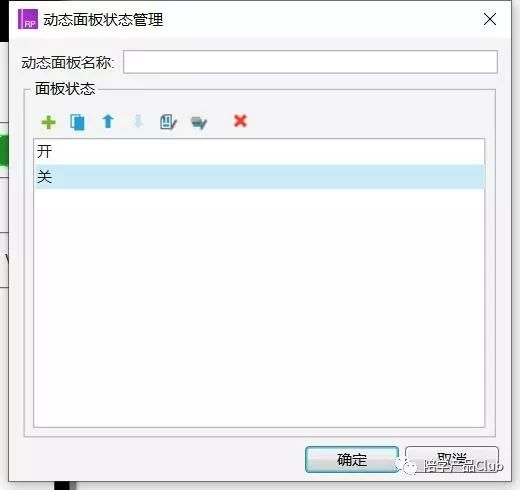Select the 开 state in the list
This screenshot has width=520, height=490.
(259, 152)
